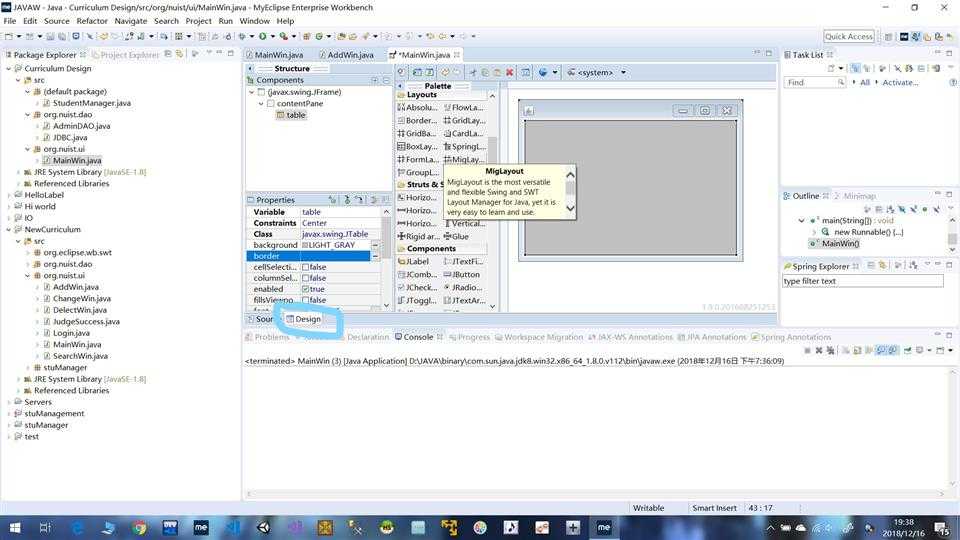Collapse the Curriculum Design project

(x=9, y=69)
